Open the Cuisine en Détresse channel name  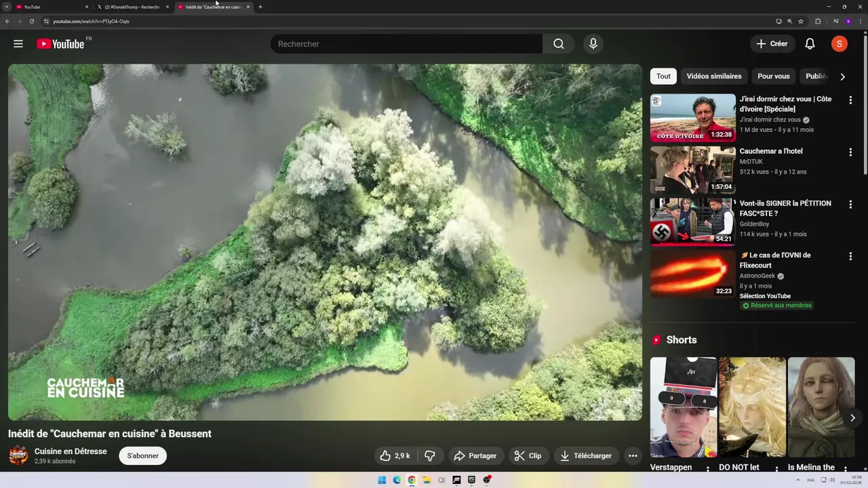tap(71, 451)
